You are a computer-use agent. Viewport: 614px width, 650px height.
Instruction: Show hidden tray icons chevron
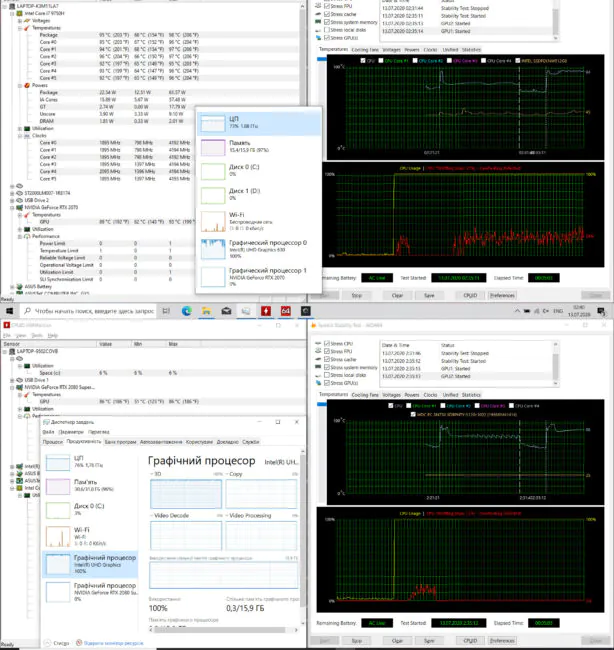point(517,311)
